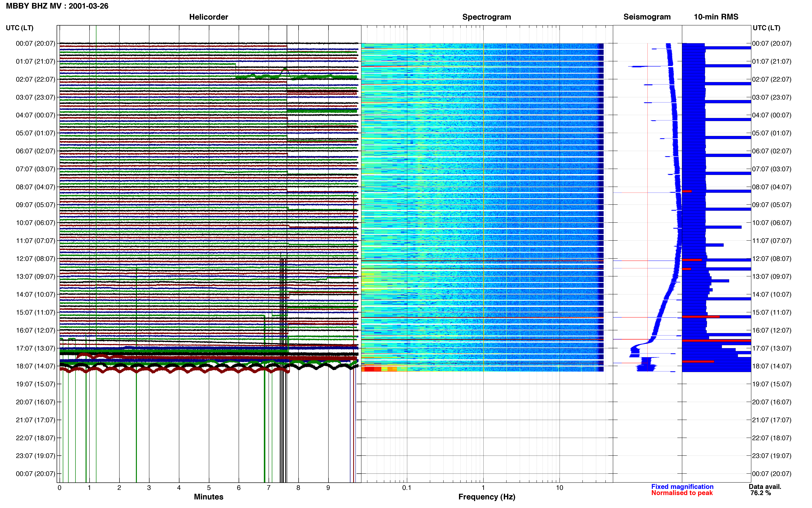This screenshot has width=812, height=508.
Task: Click the right 'UTC (LT)' axis header
Action: (766, 28)
